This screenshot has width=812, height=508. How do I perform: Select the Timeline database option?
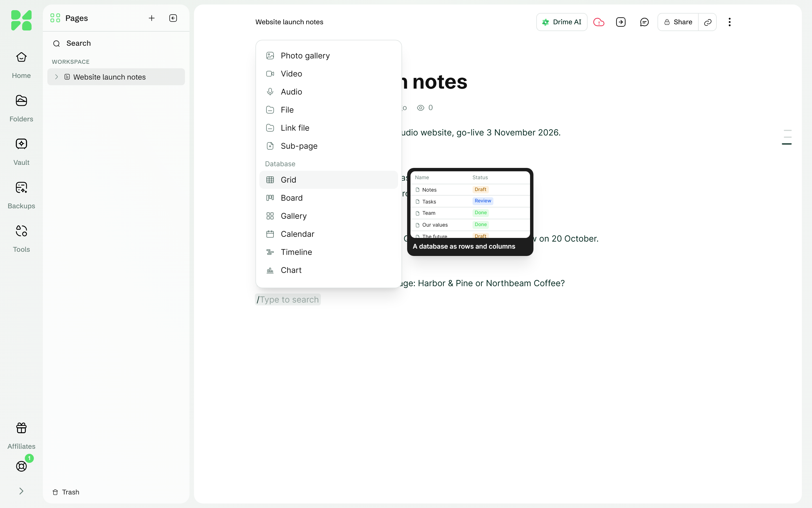tap(328, 252)
